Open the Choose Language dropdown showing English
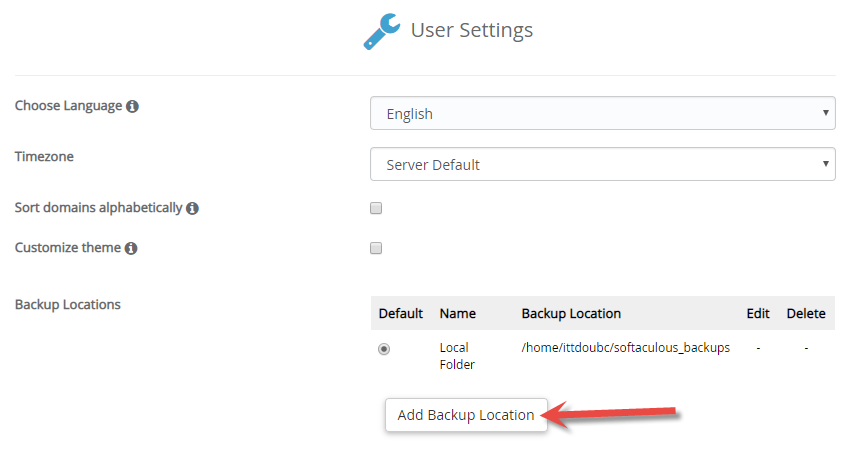Screen dimensions: 850x450 coord(602,113)
